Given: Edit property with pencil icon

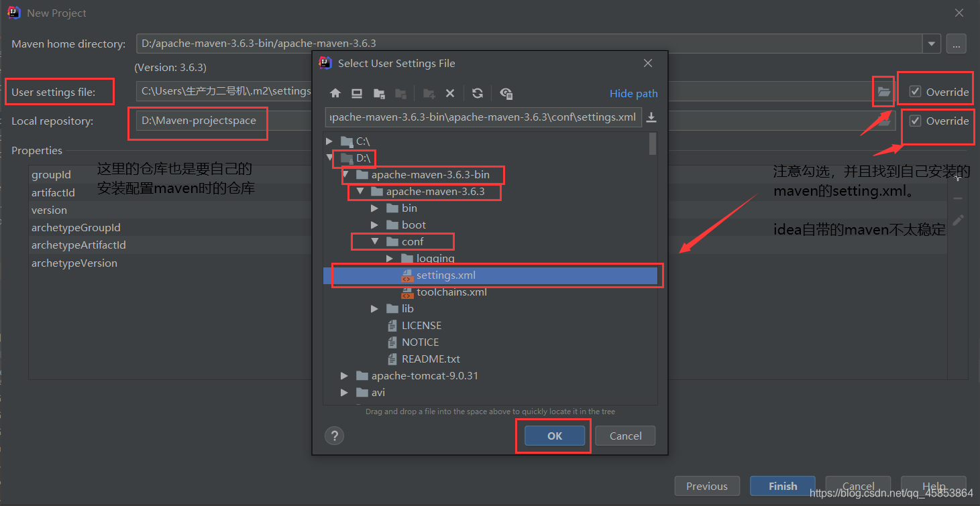Looking at the screenshot, I should (958, 220).
